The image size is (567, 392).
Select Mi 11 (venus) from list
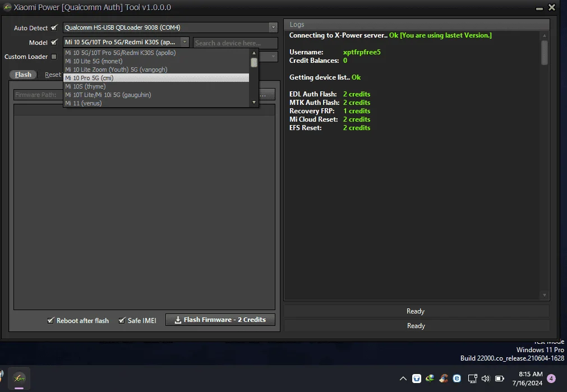click(156, 103)
